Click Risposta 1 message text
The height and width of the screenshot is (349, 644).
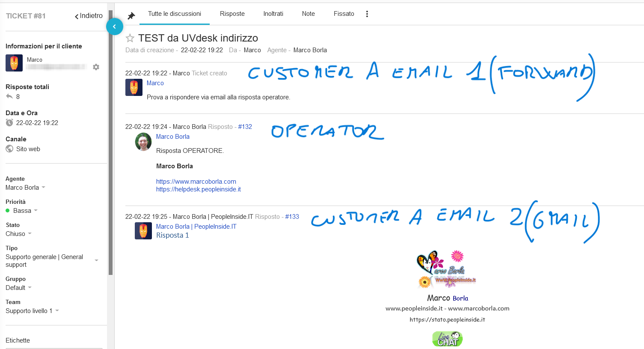coord(172,235)
